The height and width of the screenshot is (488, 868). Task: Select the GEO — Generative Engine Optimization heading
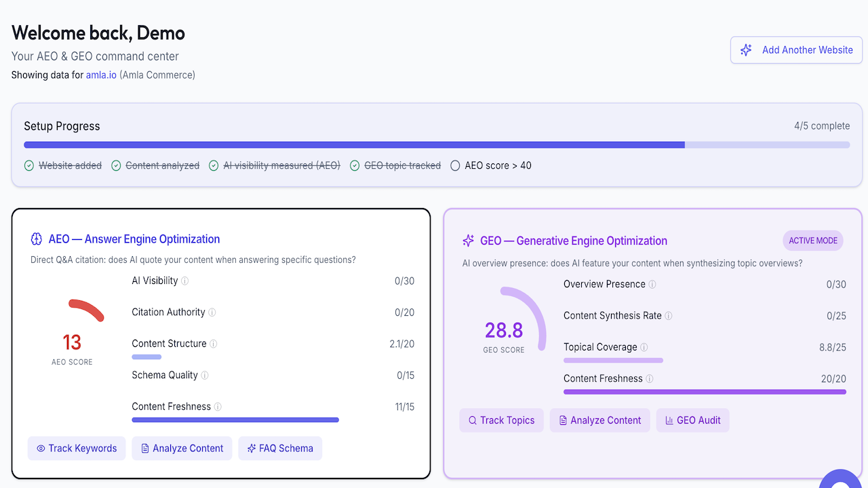[x=574, y=241]
